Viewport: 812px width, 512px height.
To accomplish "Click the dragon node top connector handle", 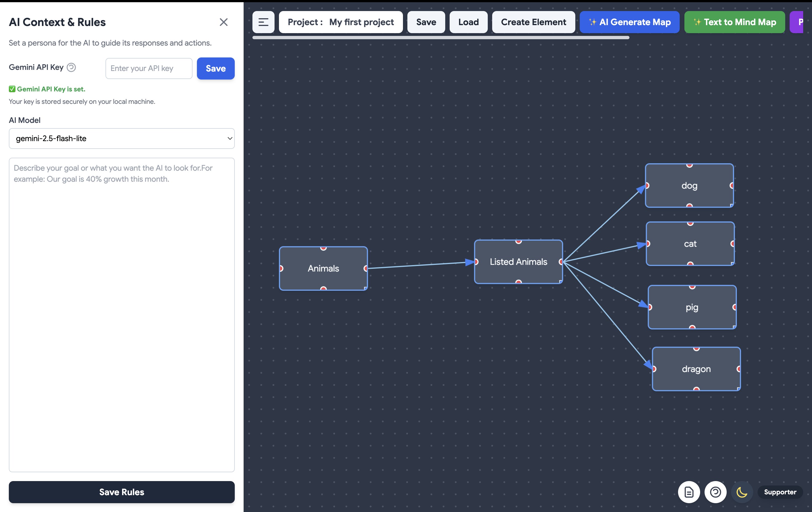I will pyautogui.click(x=696, y=349).
